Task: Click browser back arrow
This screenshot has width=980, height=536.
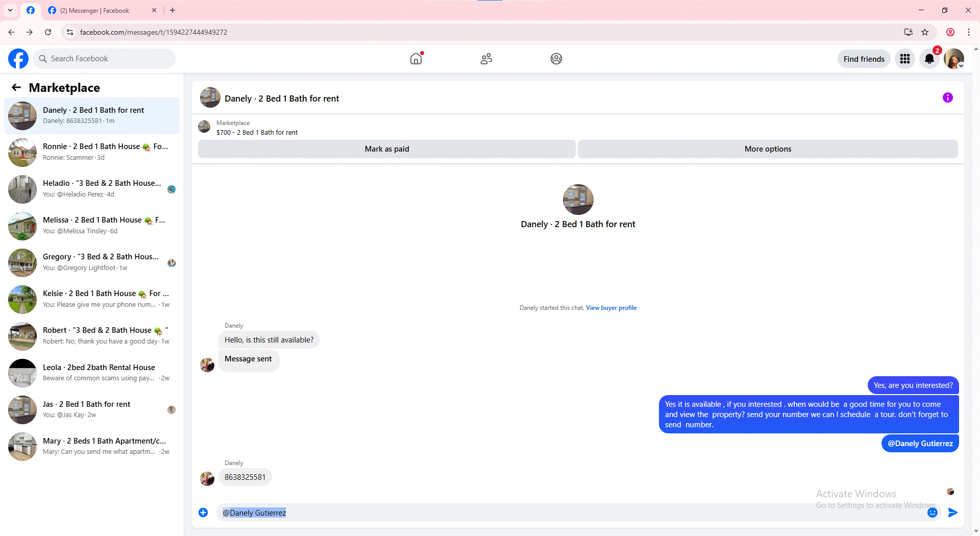Action: (11, 32)
